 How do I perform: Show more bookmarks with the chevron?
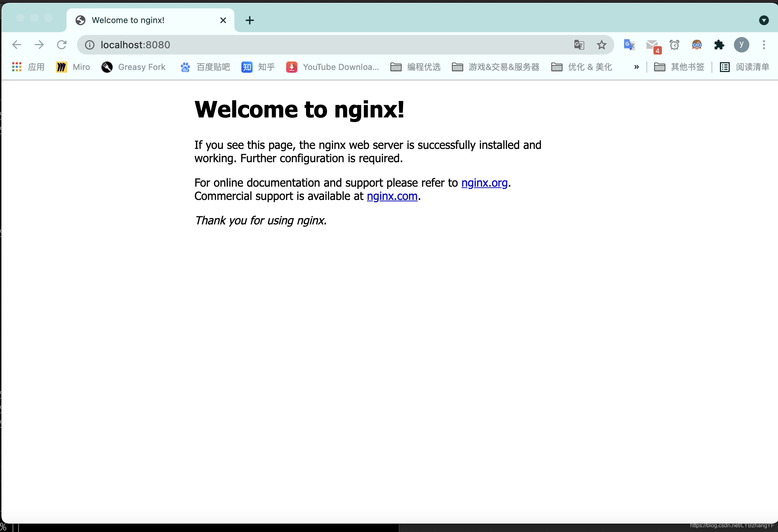click(x=636, y=67)
